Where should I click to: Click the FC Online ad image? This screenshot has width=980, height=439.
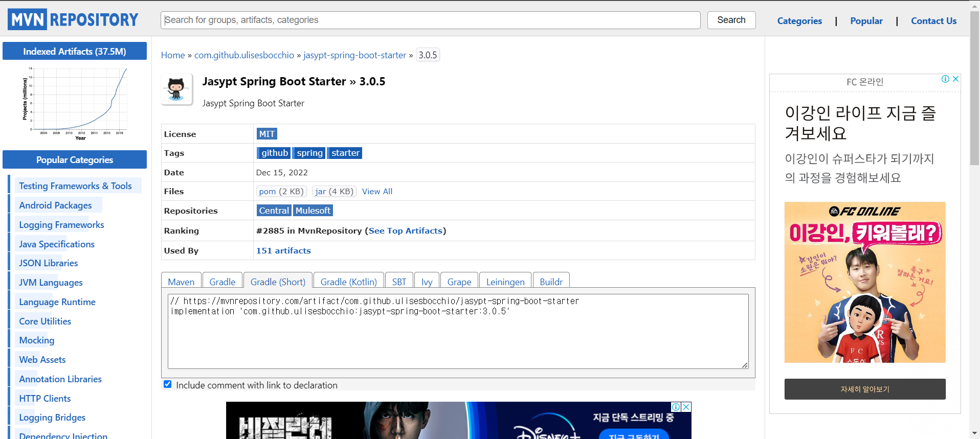[x=865, y=282]
